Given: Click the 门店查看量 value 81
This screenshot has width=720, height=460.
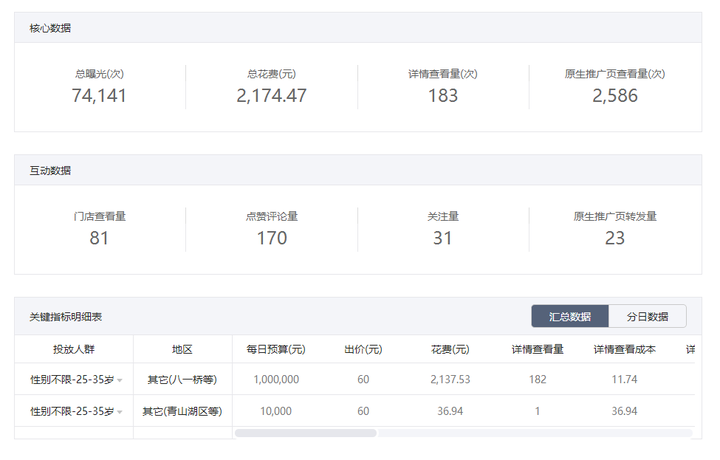Looking at the screenshot, I should pos(99,238).
